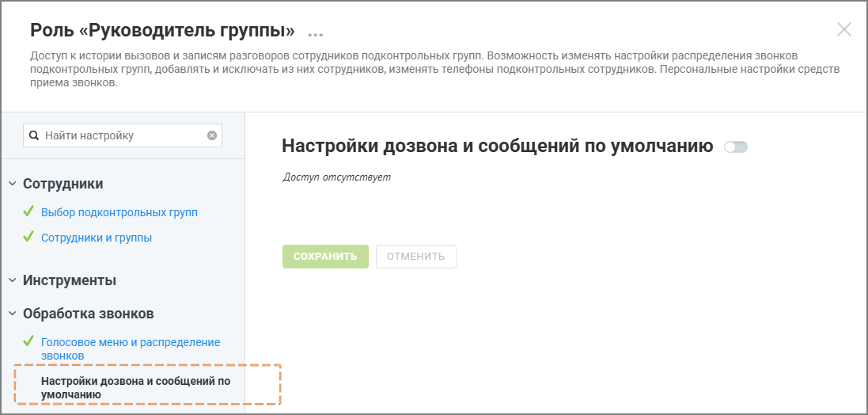Focus the 'Найти настройку' search field
This screenshot has height=415, width=868.
pos(123,135)
